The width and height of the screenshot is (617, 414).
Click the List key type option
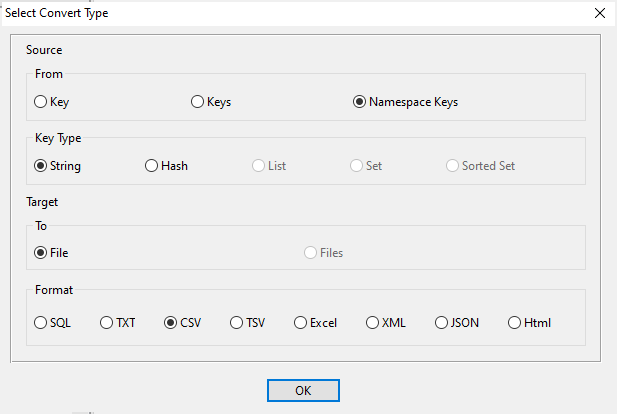pos(259,165)
